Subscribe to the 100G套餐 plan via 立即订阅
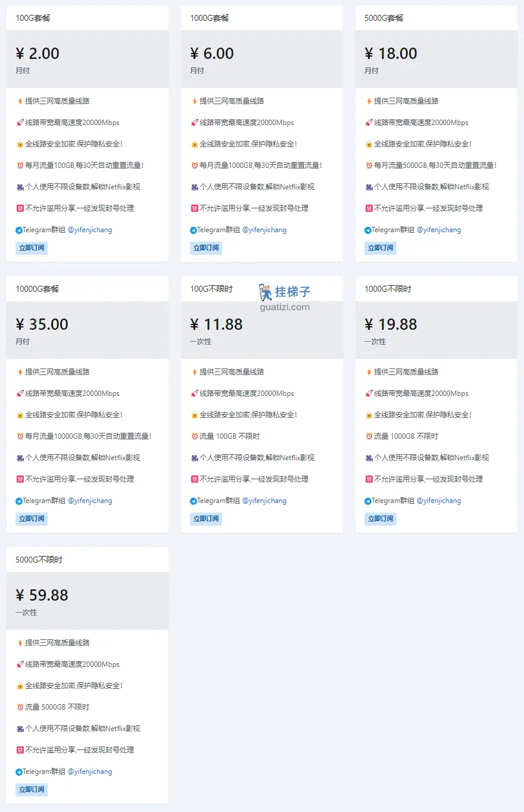Screen dimensions: 524x812 (32, 248)
